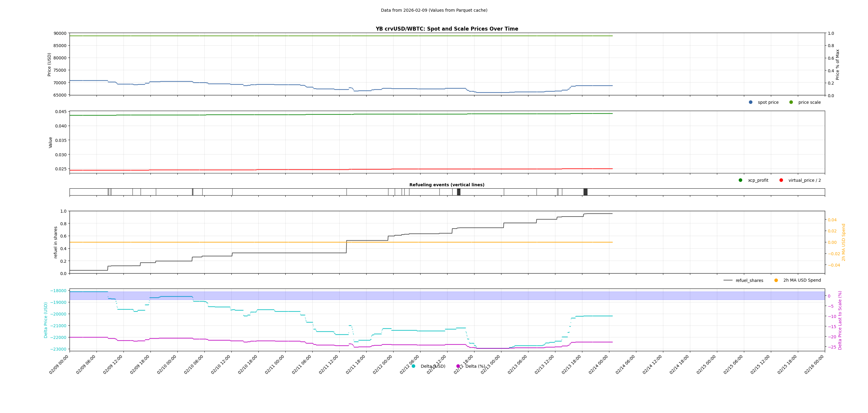The width and height of the screenshot is (868, 413).
Task: Click the Delta Price (USD) axis label
Action: (46, 320)
